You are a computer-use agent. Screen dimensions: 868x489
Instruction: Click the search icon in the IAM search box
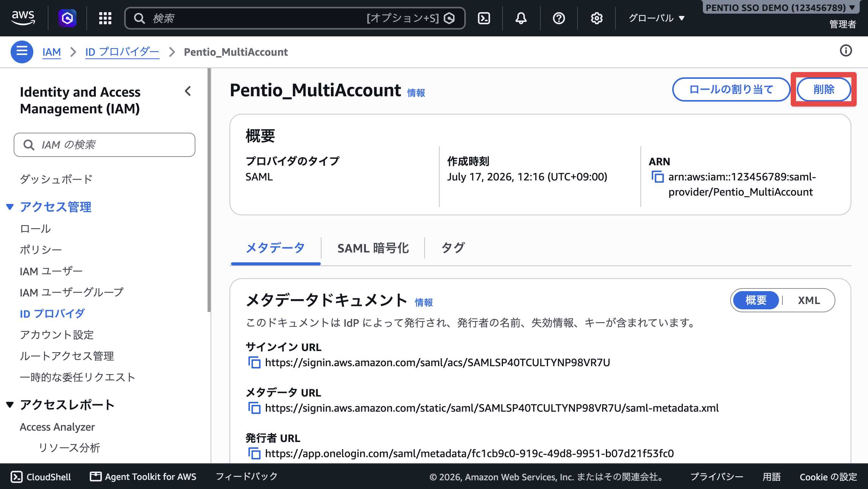[x=29, y=144]
